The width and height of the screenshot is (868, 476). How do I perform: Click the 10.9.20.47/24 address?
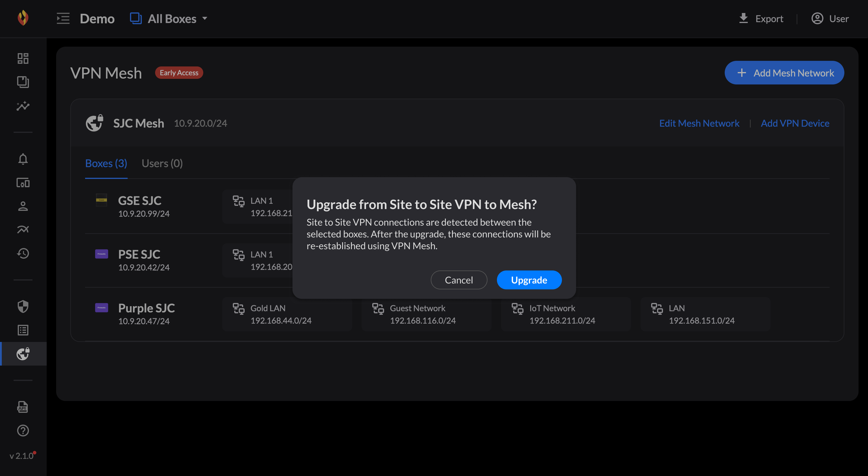[x=144, y=321]
